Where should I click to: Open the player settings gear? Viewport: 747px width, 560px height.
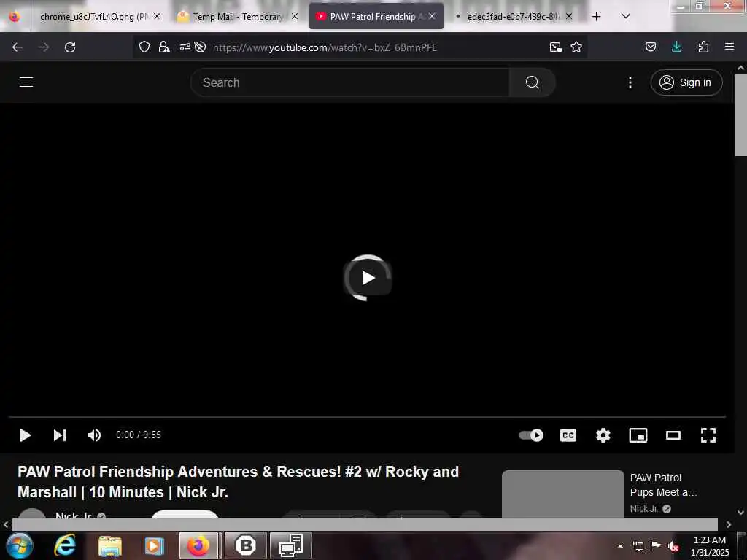click(603, 435)
